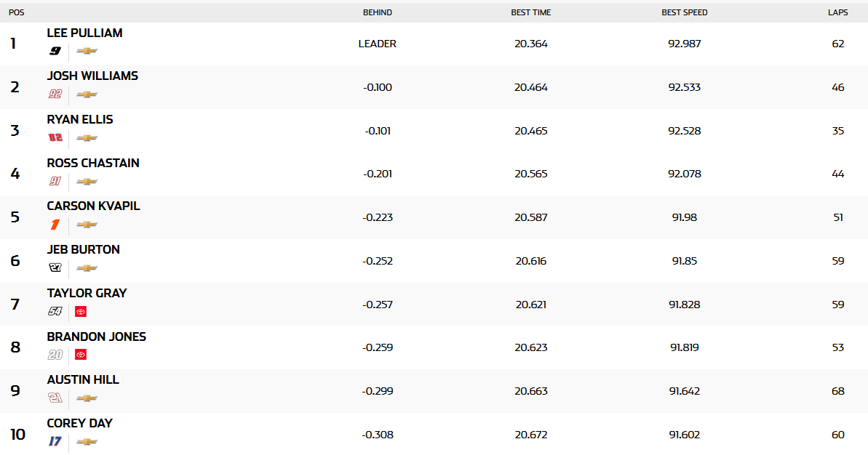This screenshot has width=868, height=455.
Task: Click Lee Pulliam's number 9 car icon
Action: click(x=55, y=51)
